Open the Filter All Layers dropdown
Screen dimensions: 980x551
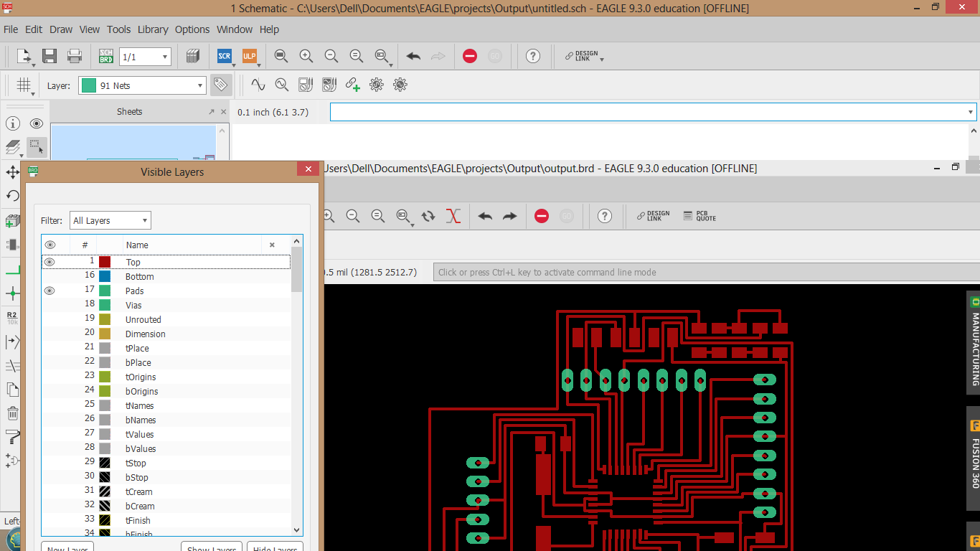click(110, 220)
